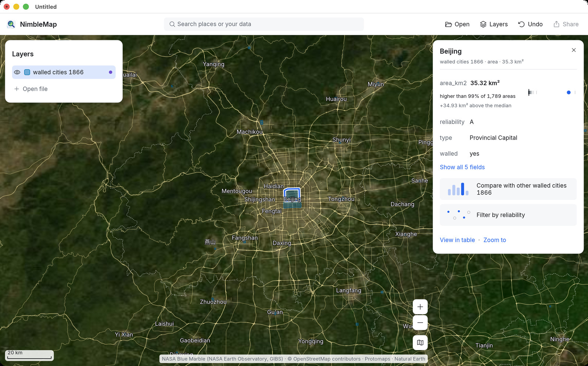Image resolution: width=588 pixels, height=366 pixels.
Task: Open View in table link
Action: click(x=458, y=240)
